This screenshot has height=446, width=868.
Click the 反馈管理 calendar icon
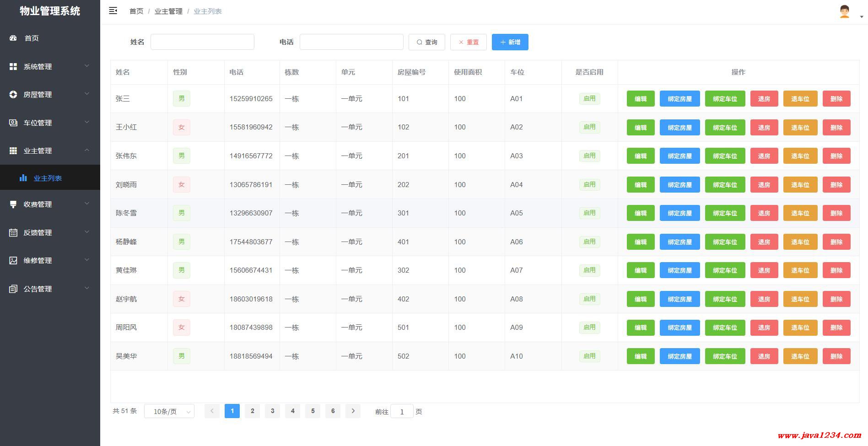click(x=13, y=233)
